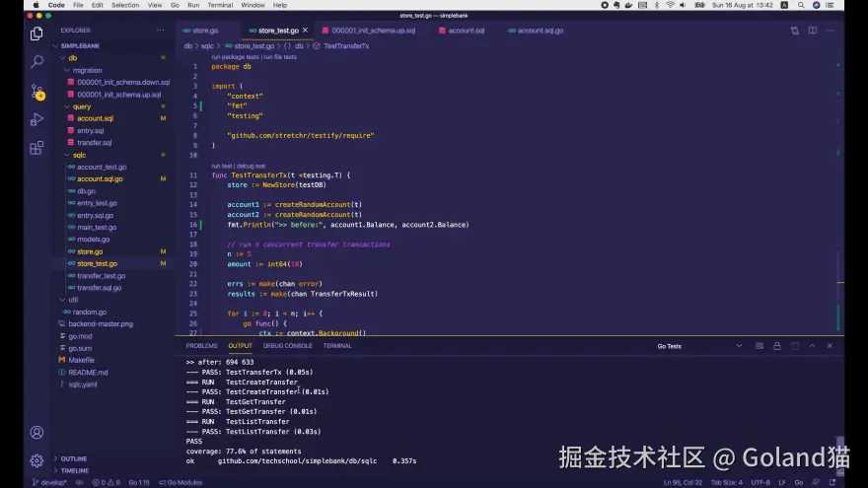Open Run and Debug view
Image resolution: width=868 pixels, height=488 pixels.
click(x=36, y=119)
